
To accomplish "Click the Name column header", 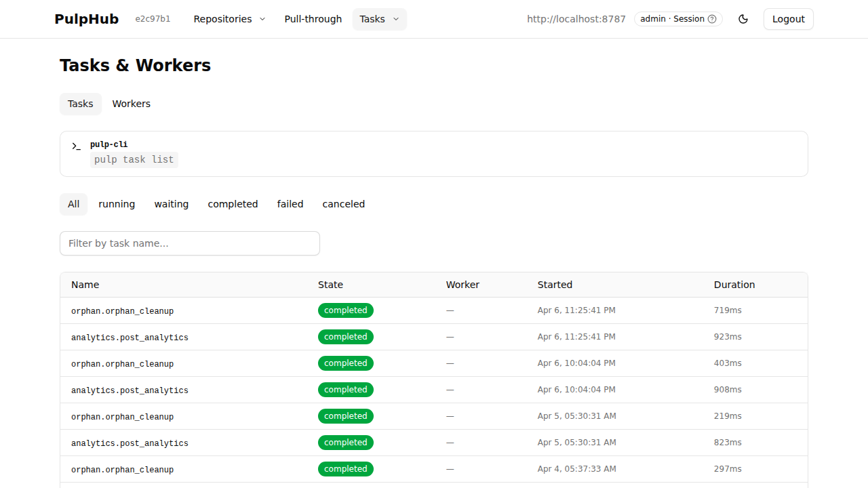I will click(x=85, y=285).
